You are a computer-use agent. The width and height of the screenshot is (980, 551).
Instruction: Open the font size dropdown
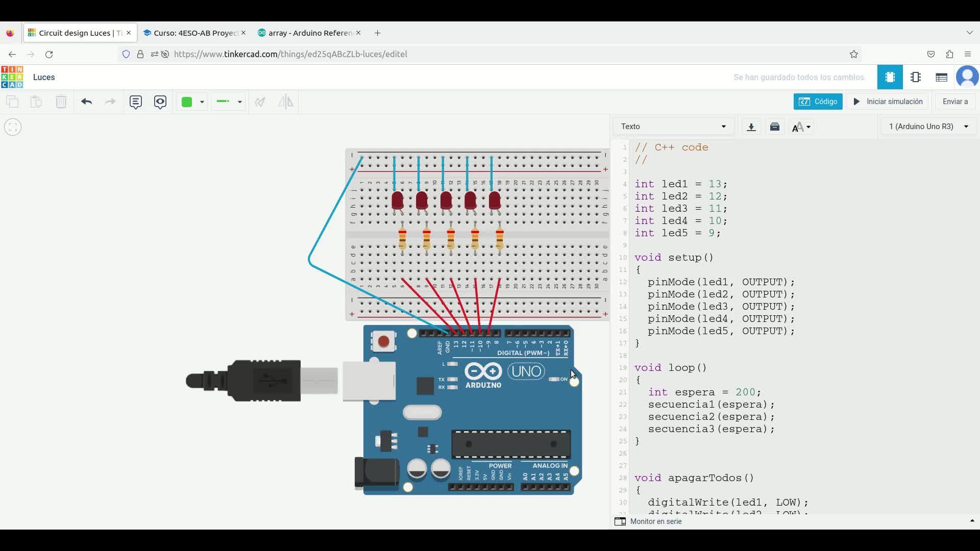click(x=801, y=127)
